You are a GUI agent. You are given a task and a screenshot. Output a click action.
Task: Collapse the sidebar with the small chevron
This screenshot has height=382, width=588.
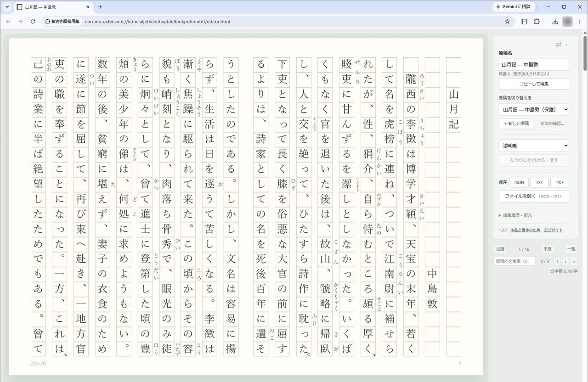[x=566, y=45]
